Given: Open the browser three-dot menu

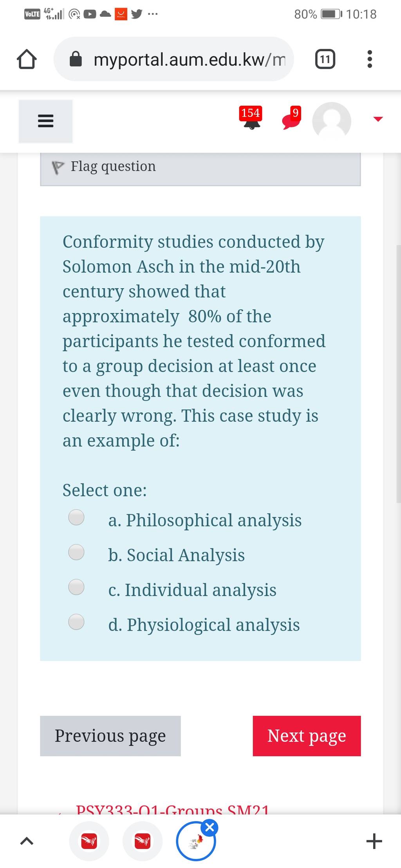Looking at the screenshot, I should pyautogui.click(x=369, y=59).
